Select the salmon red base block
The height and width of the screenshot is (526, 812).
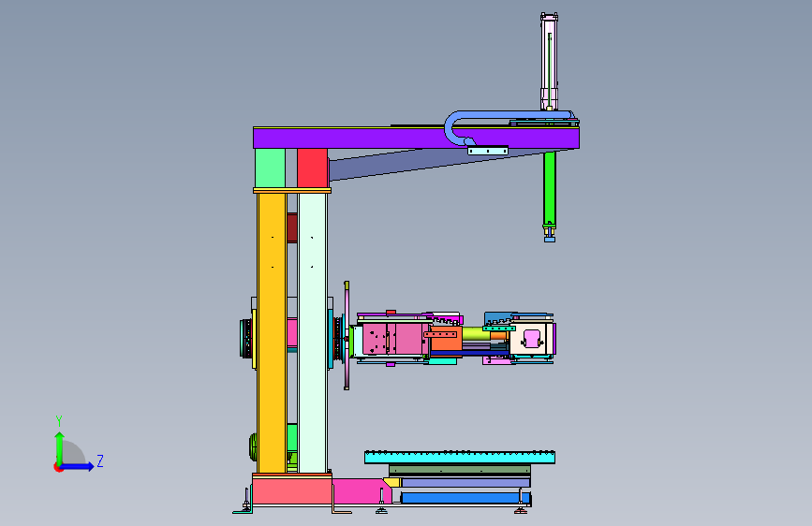(x=292, y=490)
